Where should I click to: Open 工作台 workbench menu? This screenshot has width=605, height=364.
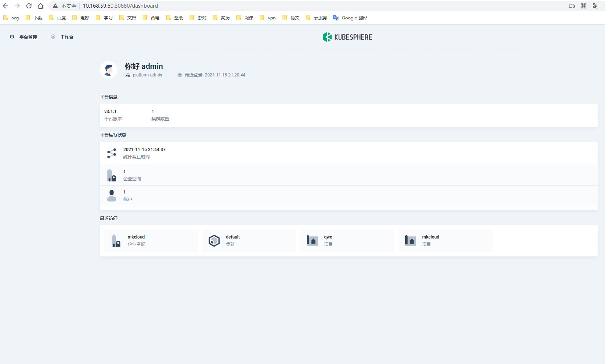pyautogui.click(x=62, y=37)
